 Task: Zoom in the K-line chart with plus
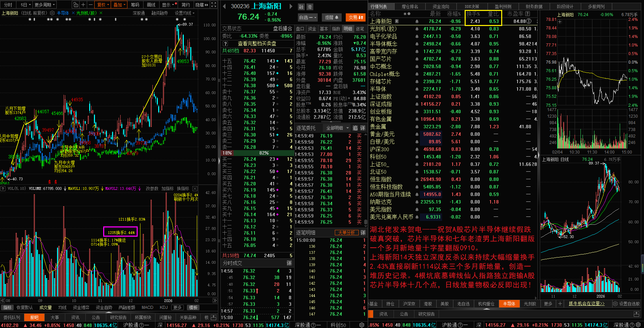pyautogui.click(x=83, y=5)
